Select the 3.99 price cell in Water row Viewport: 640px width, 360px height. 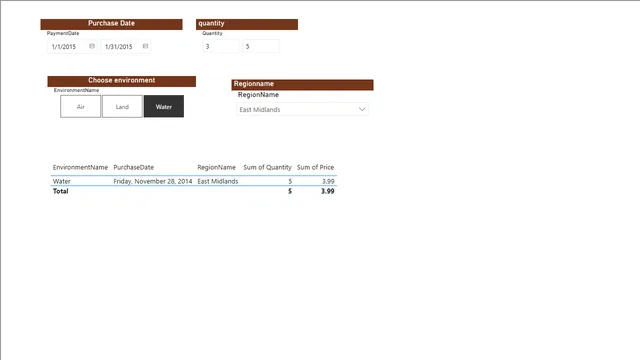[x=328, y=181]
